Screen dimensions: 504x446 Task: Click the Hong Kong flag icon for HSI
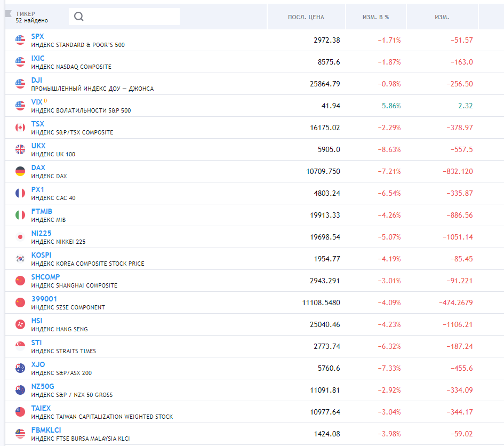pyautogui.click(x=20, y=324)
